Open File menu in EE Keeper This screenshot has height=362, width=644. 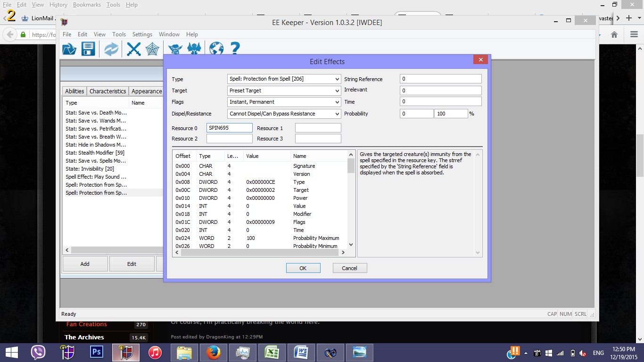click(x=67, y=34)
